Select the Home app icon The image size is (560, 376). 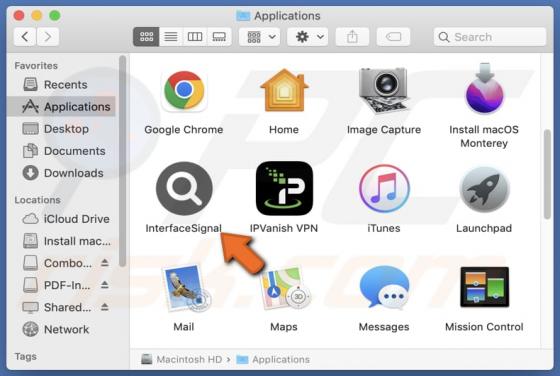[x=284, y=90]
